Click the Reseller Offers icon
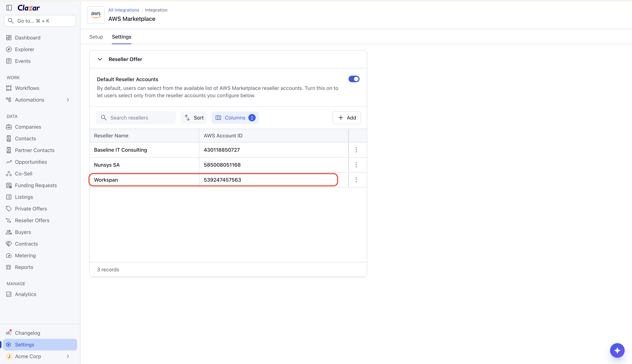 [9, 220]
